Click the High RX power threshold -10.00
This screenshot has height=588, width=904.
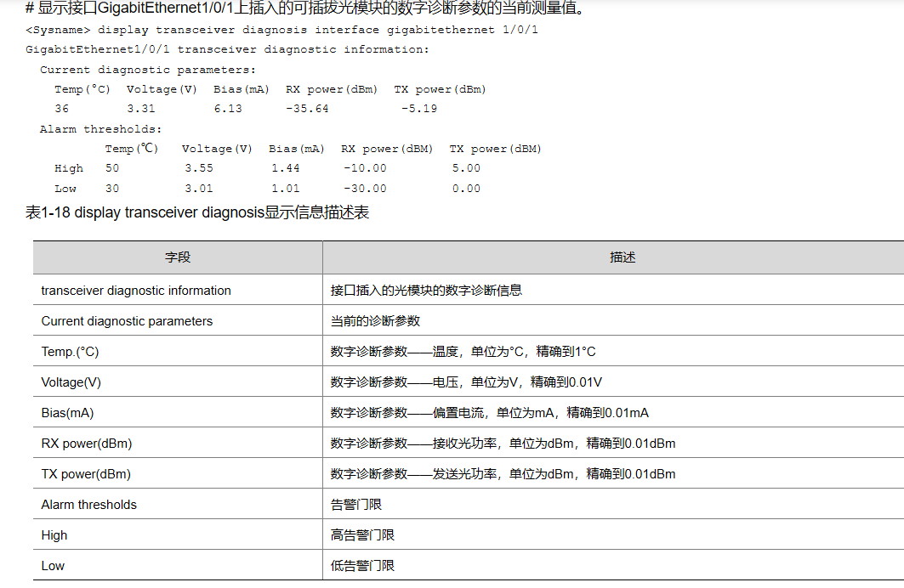[365, 168]
